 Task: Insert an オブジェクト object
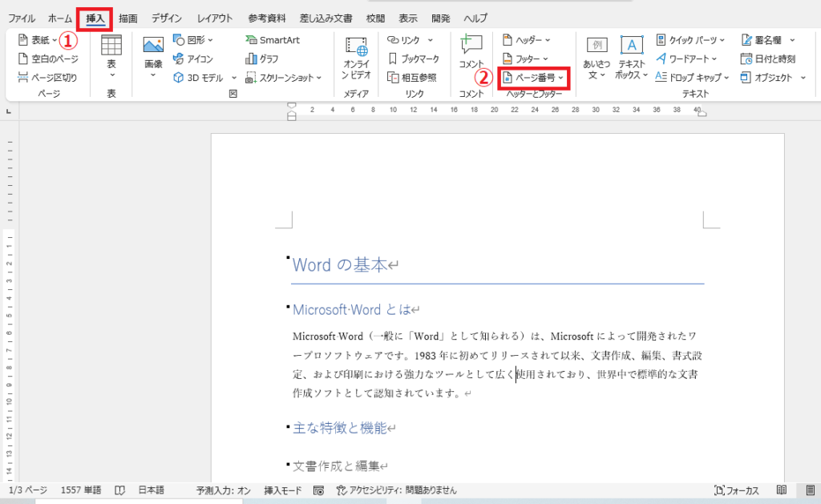[766, 78]
